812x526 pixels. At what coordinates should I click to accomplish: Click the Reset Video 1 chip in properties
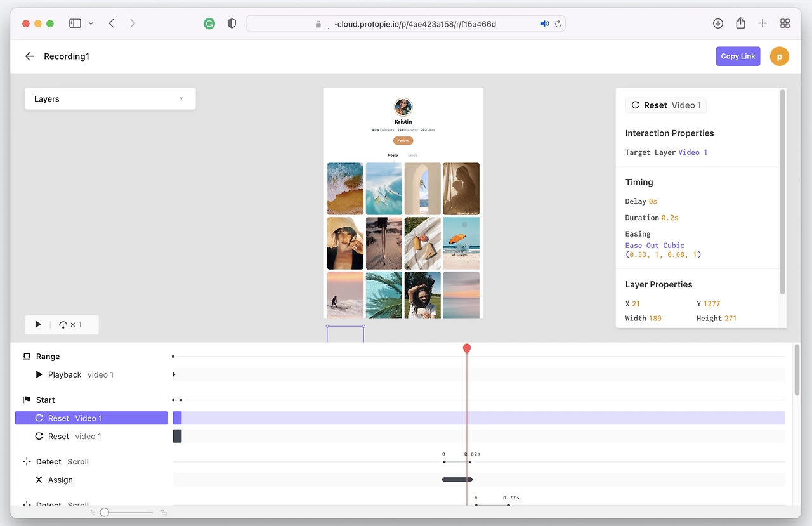click(x=666, y=105)
